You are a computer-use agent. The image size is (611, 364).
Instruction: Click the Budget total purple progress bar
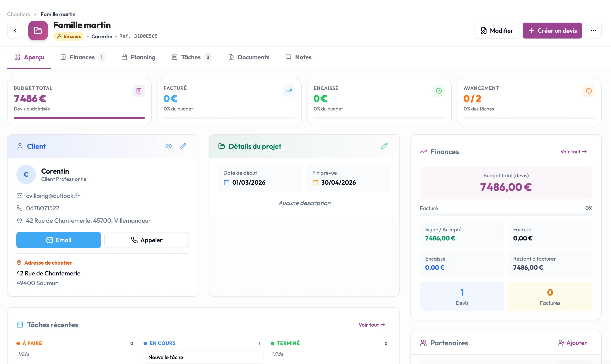79,118
